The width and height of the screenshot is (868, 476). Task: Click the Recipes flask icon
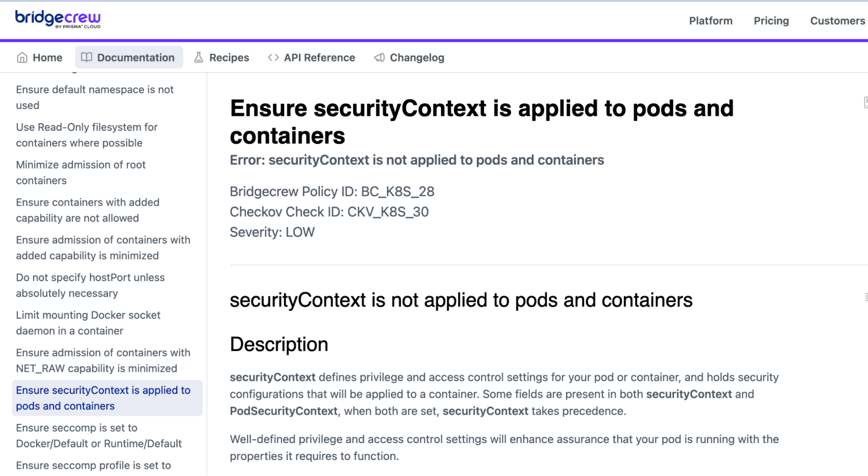[x=198, y=57]
